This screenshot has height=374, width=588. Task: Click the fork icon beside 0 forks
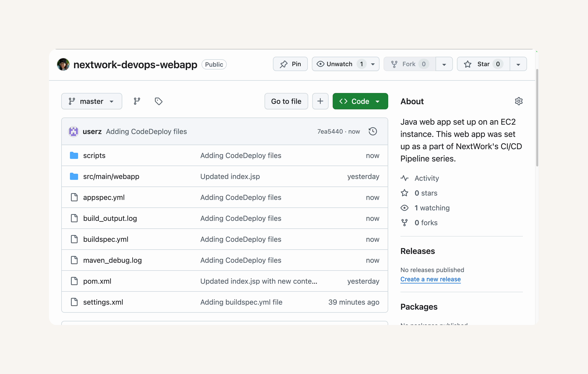405,223
